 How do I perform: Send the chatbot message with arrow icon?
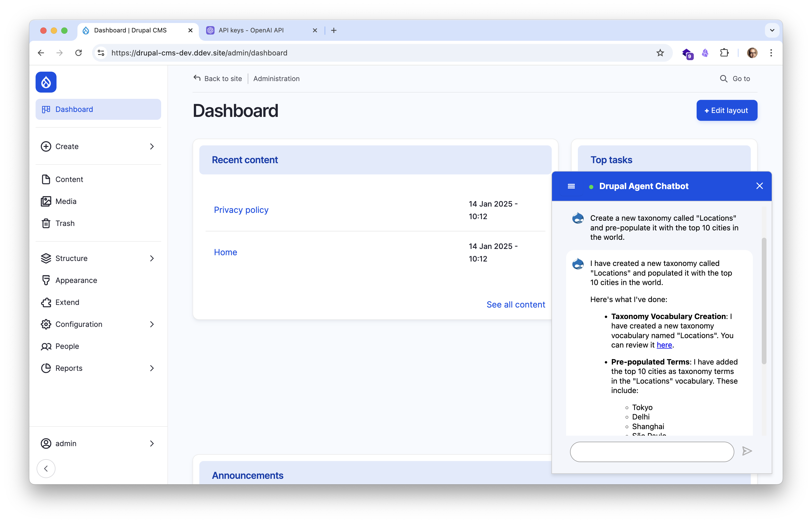point(747,451)
